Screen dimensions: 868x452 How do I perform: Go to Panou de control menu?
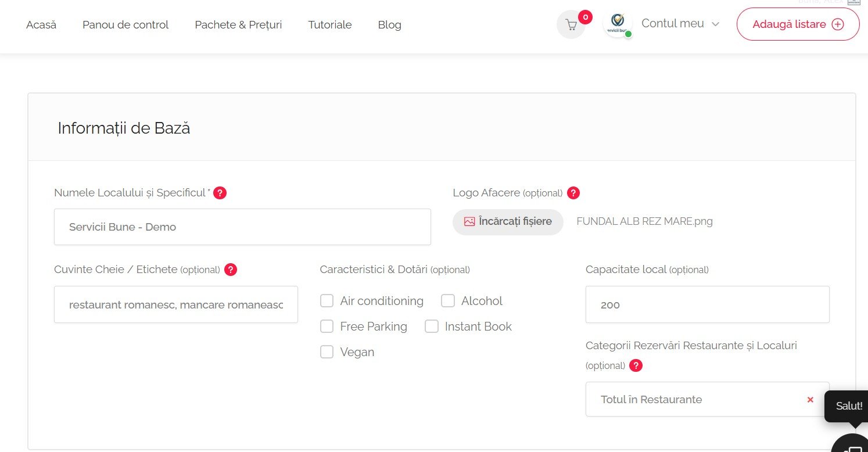125,25
